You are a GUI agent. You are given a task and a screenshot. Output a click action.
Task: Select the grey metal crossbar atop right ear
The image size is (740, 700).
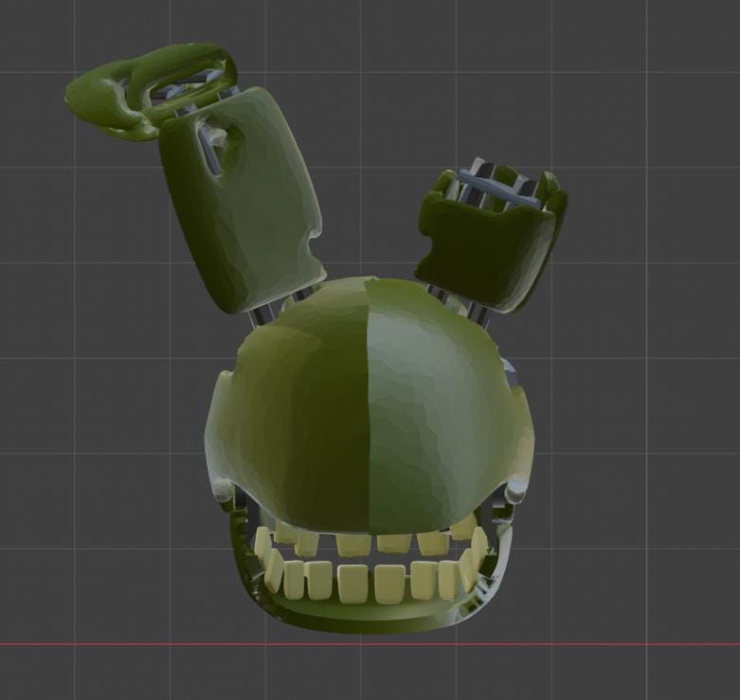pyautogui.click(x=499, y=188)
